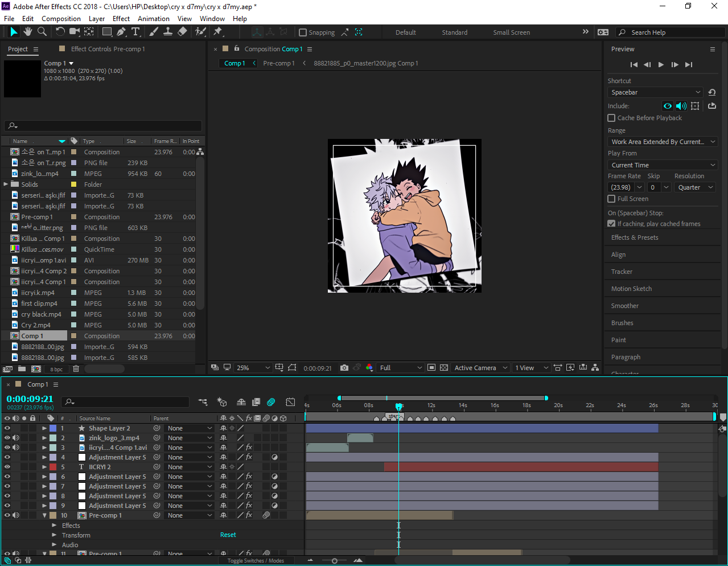This screenshot has width=728, height=566.
Task: Select the Eraser tool
Action: pyautogui.click(x=182, y=32)
